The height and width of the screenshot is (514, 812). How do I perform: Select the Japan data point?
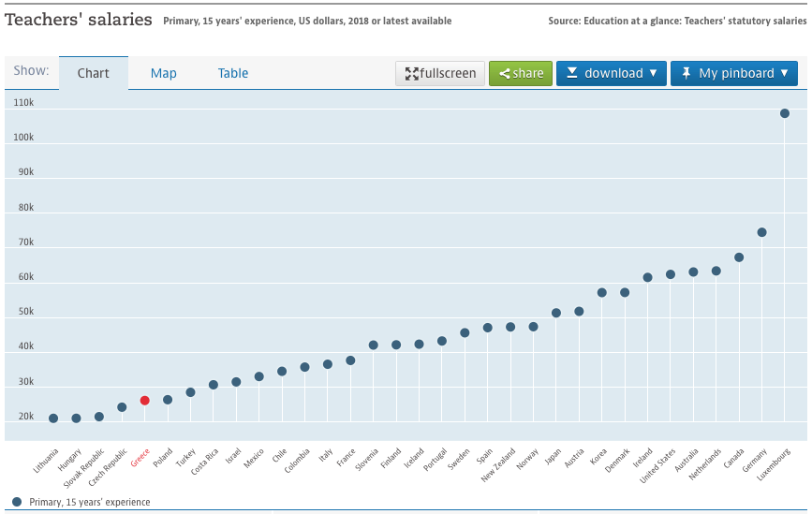tap(556, 313)
